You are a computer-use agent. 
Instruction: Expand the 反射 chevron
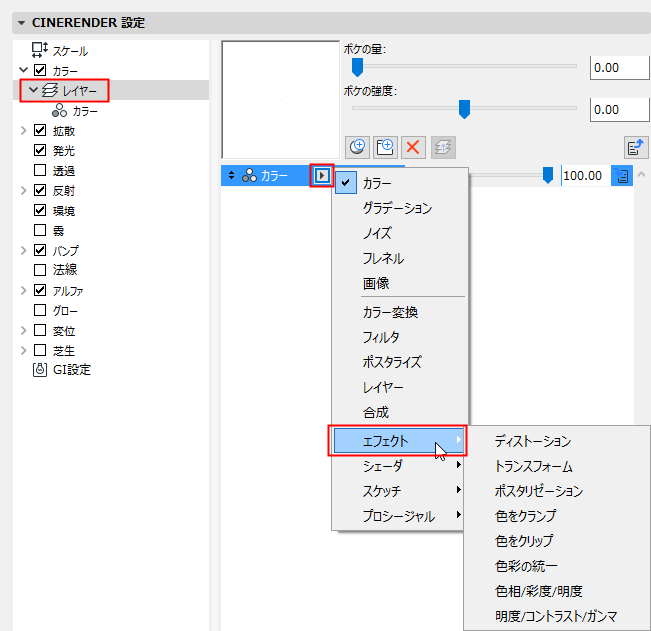pyautogui.click(x=24, y=190)
